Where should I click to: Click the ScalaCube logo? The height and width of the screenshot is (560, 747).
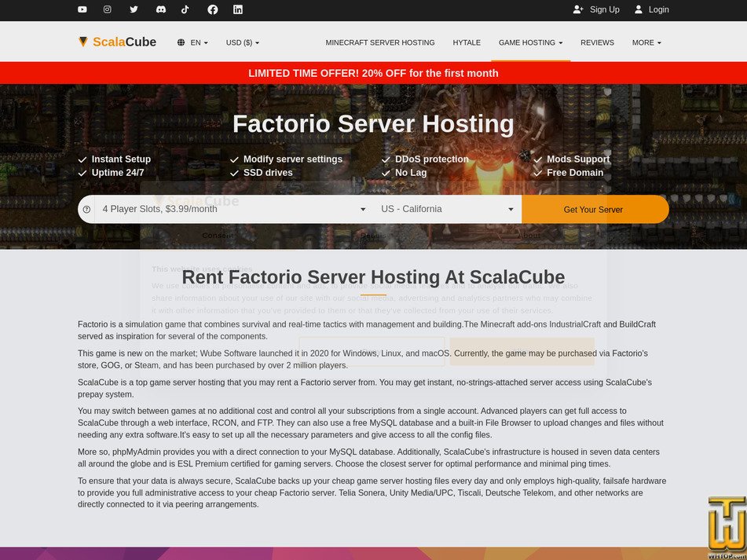click(x=118, y=42)
